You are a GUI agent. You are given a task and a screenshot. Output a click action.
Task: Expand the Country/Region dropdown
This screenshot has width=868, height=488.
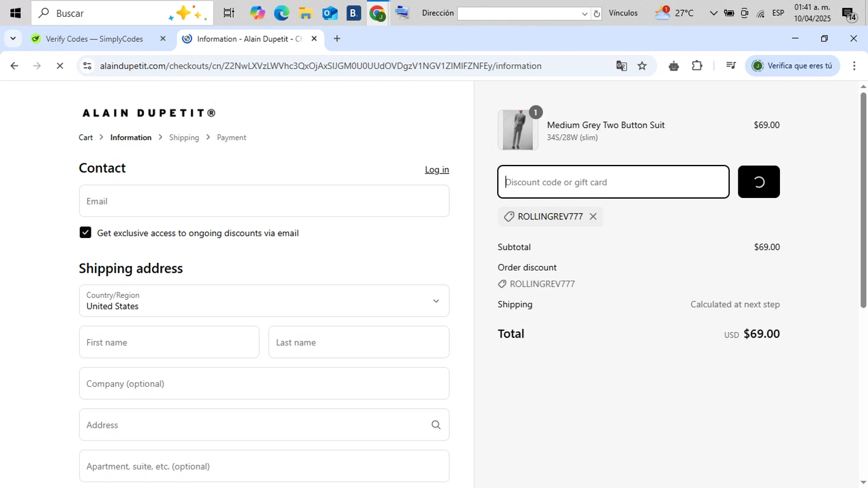[x=264, y=300]
